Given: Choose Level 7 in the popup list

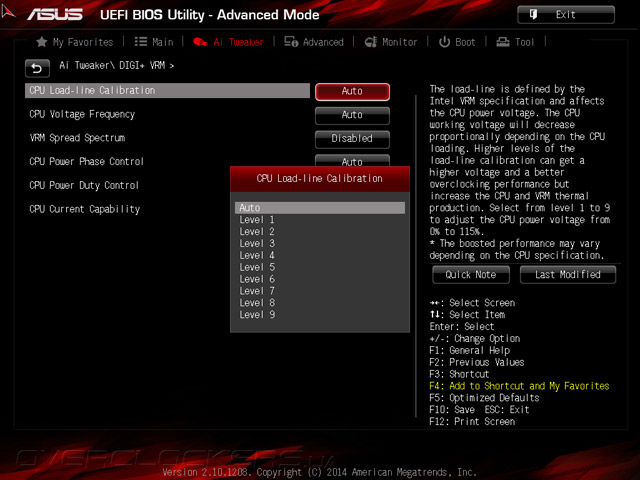Looking at the screenshot, I should coord(320,291).
